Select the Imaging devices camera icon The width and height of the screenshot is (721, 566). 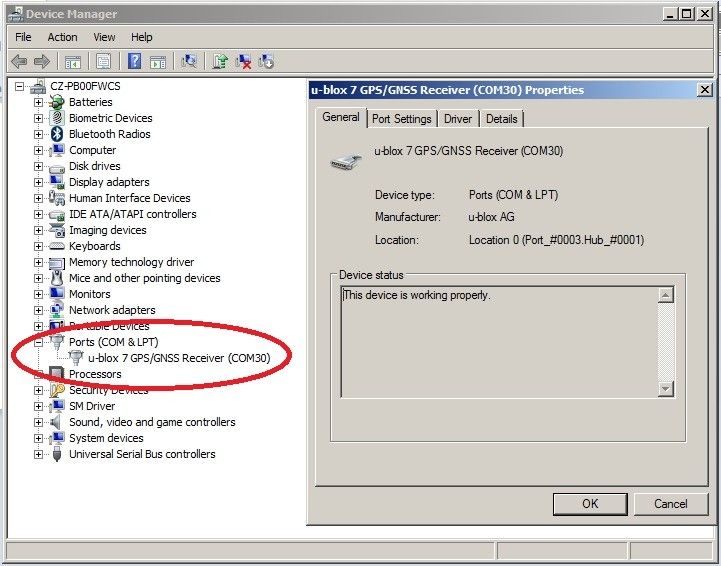pyautogui.click(x=57, y=230)
